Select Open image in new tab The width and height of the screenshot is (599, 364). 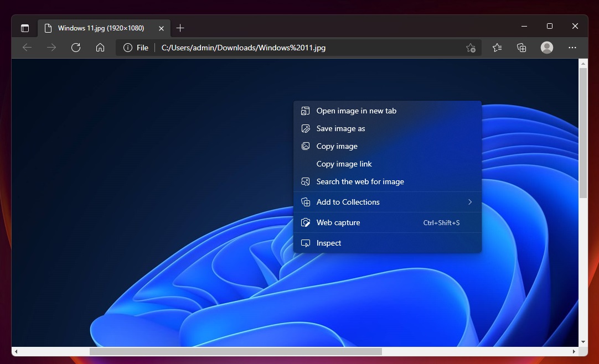coord(356,111)
